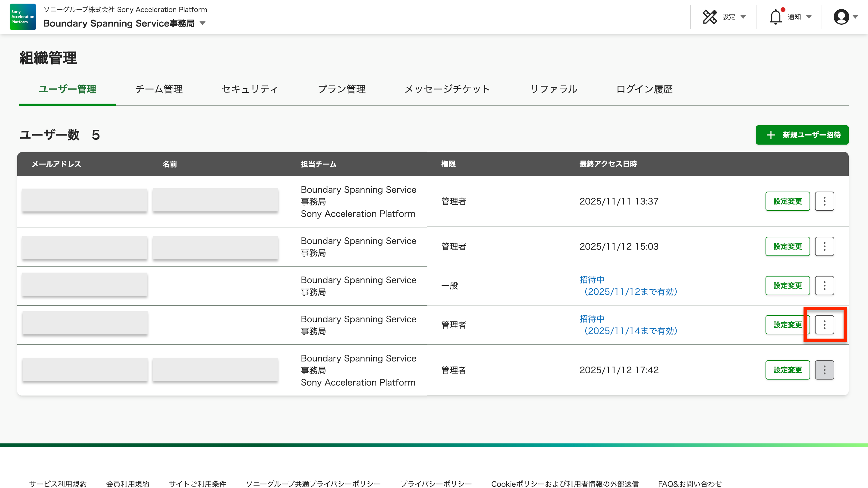Screen dimensions: 868x488
Task: Open the user account avatar icon
Action: (x=841, y=17)
